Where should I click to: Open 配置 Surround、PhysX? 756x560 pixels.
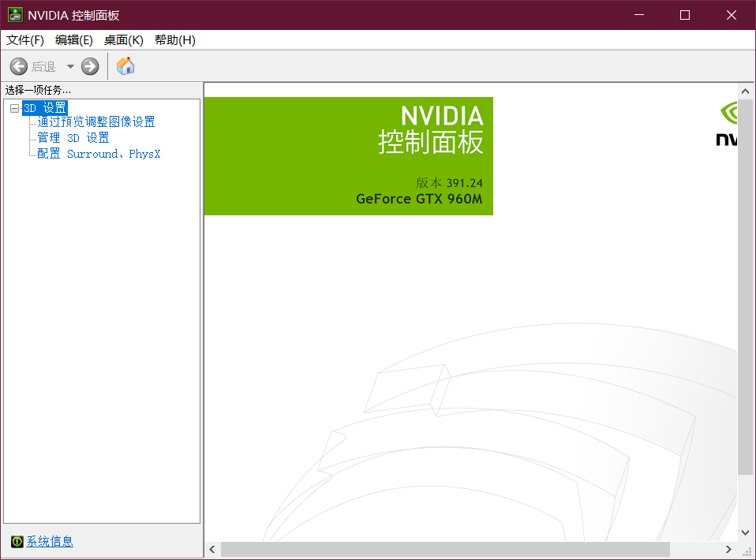99,154
